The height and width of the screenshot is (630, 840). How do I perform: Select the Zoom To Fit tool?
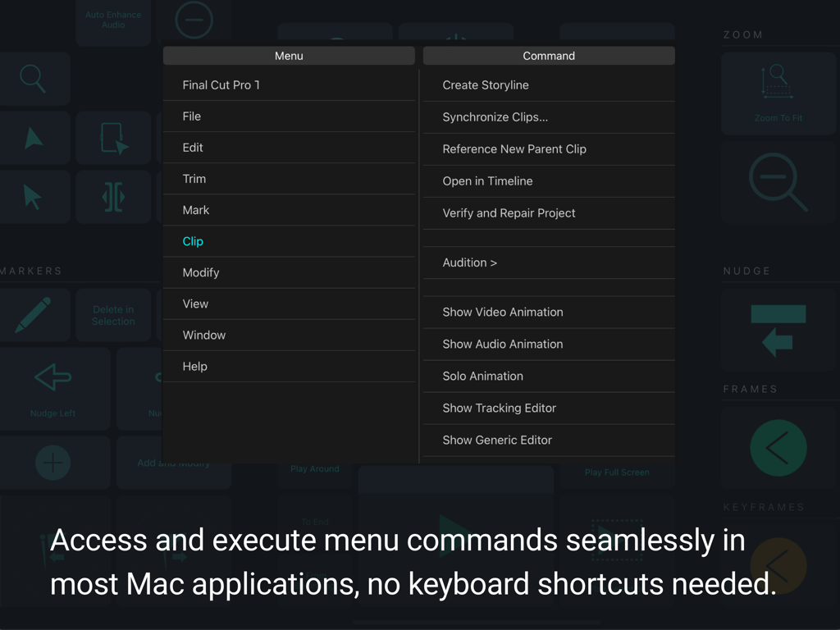778,93
